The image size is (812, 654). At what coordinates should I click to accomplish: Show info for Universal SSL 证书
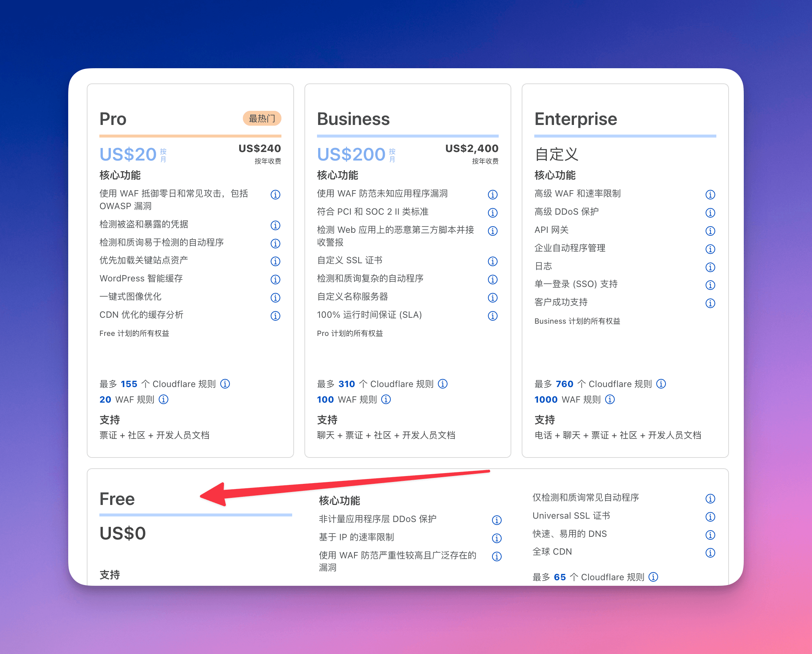[710, 516]
